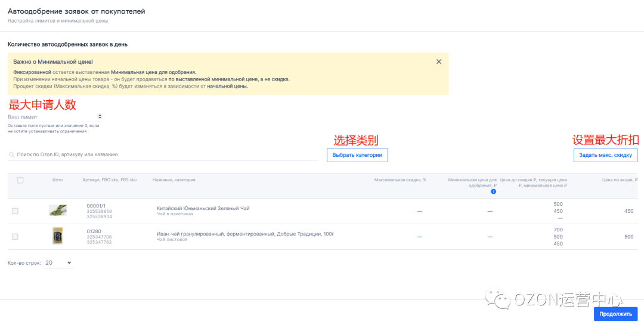
Task: Check the row for Иван-чай гранулированный
Action: click(x=15, y=236)
